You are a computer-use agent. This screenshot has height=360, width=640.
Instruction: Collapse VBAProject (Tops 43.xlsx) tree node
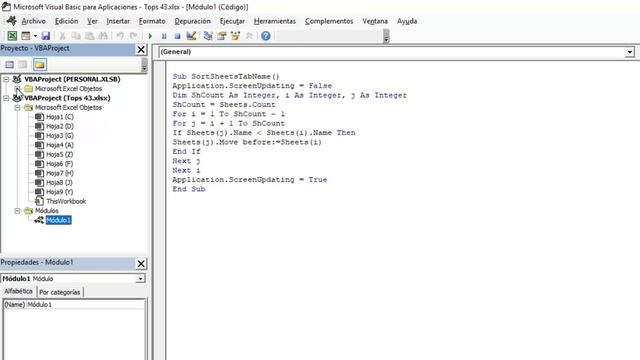point(6,98)
